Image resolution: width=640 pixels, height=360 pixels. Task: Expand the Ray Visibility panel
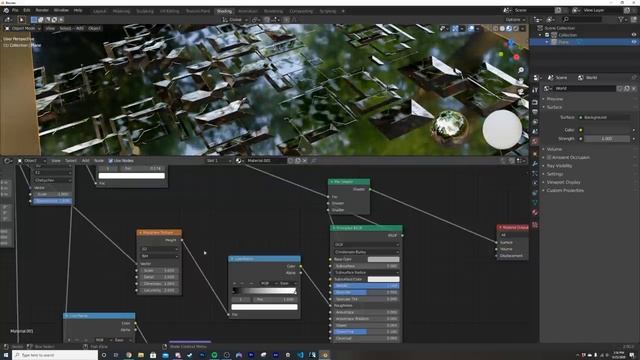coord(559,166)
